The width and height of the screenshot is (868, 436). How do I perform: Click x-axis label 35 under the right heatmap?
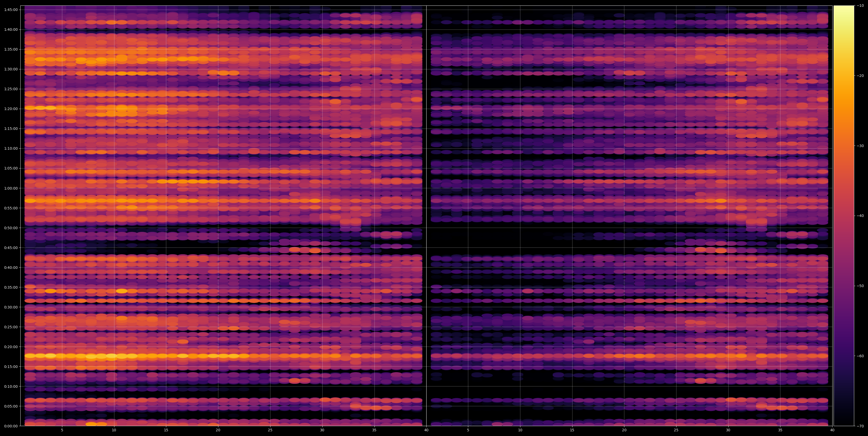pyautogui.click(x=780, y=430)
